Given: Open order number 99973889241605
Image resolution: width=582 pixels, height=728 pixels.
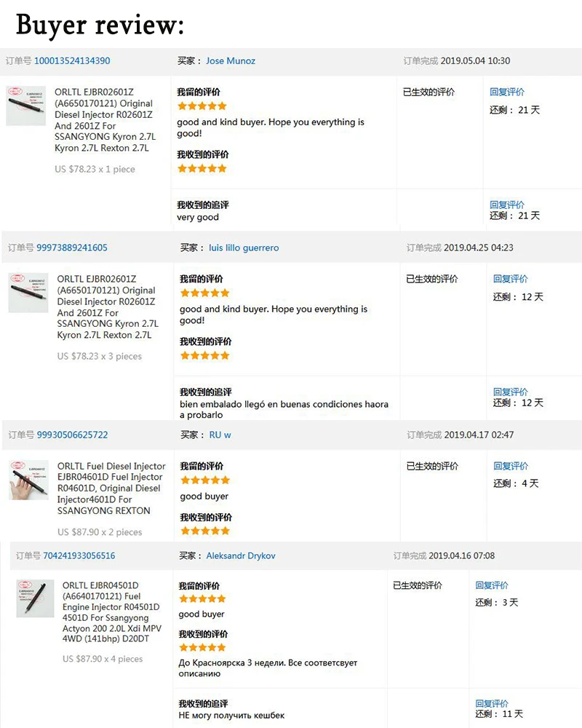Looking at the screenshot, I should (72, 248).
